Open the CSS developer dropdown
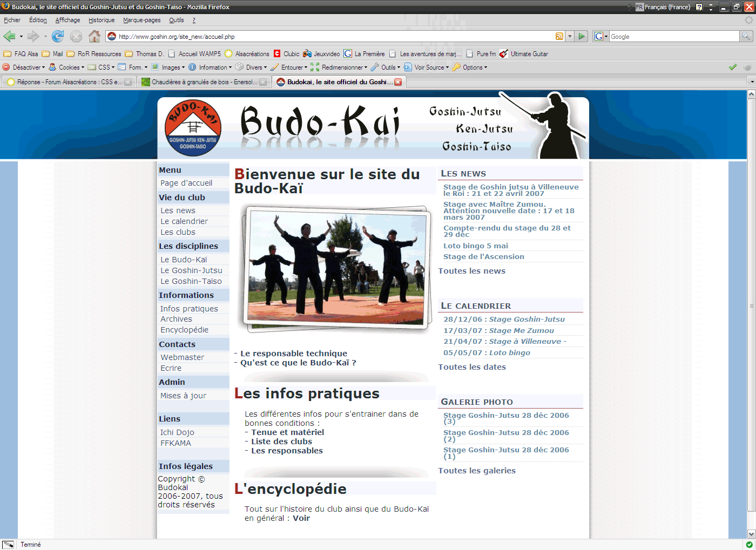Viewport: 756px width, 550px height. pyautogui.click(x=101, y=67)
